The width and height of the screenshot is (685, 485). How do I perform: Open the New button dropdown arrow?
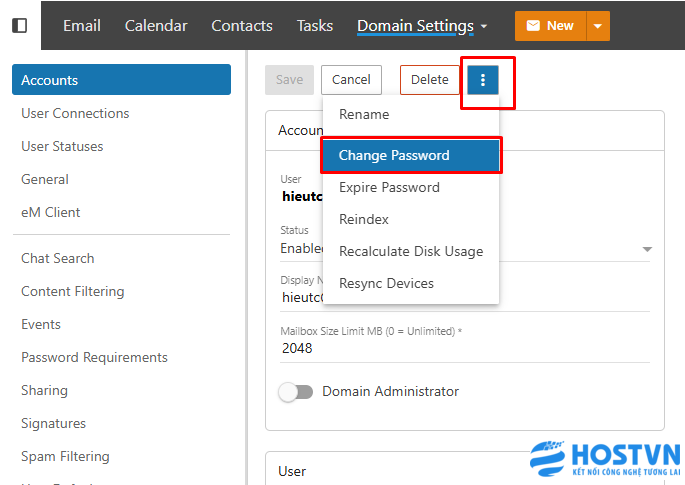[598, 25]
